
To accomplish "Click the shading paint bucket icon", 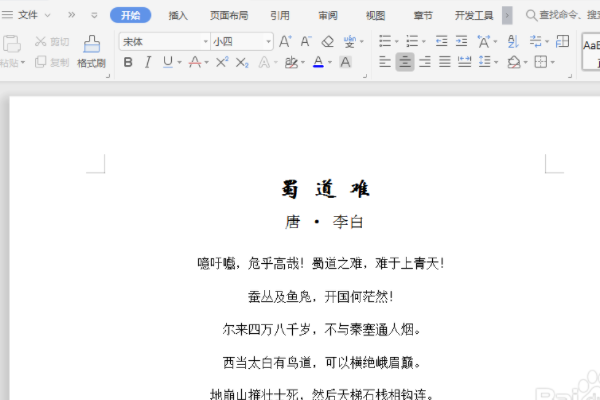I will [514, 62].
